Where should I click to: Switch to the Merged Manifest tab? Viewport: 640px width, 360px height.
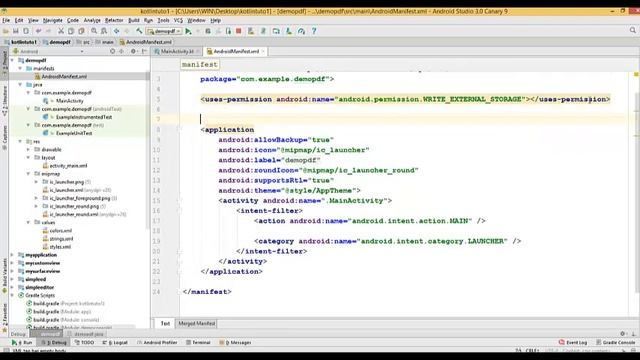tap(197, 323)
